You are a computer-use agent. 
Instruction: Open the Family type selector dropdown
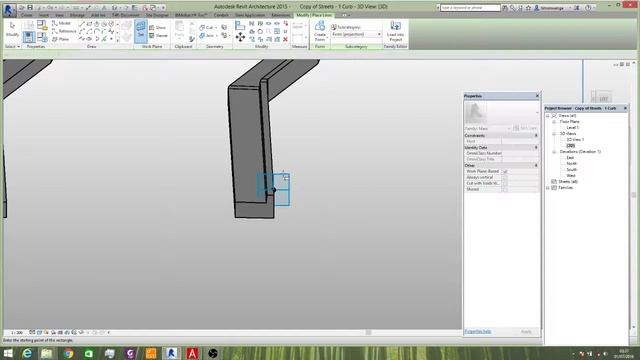click(x=488, y=128)
